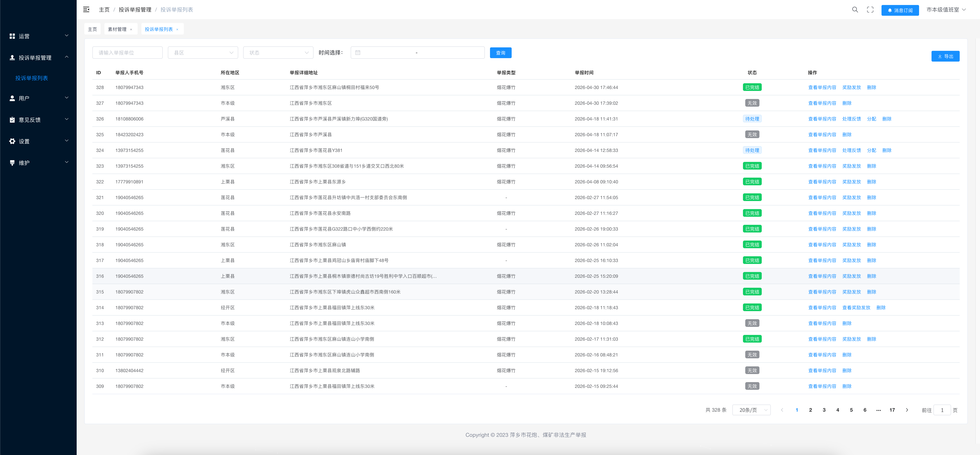Toggle fullscreen mode icon
The height and width of the screenshot is (455, 980).
[x=870, y=10]
